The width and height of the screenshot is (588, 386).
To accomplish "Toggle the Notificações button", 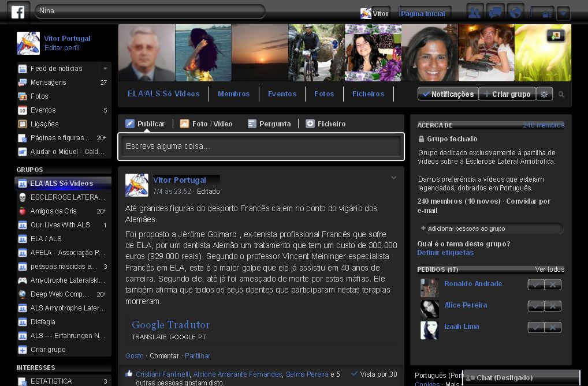I will click(x=448, y=94).
